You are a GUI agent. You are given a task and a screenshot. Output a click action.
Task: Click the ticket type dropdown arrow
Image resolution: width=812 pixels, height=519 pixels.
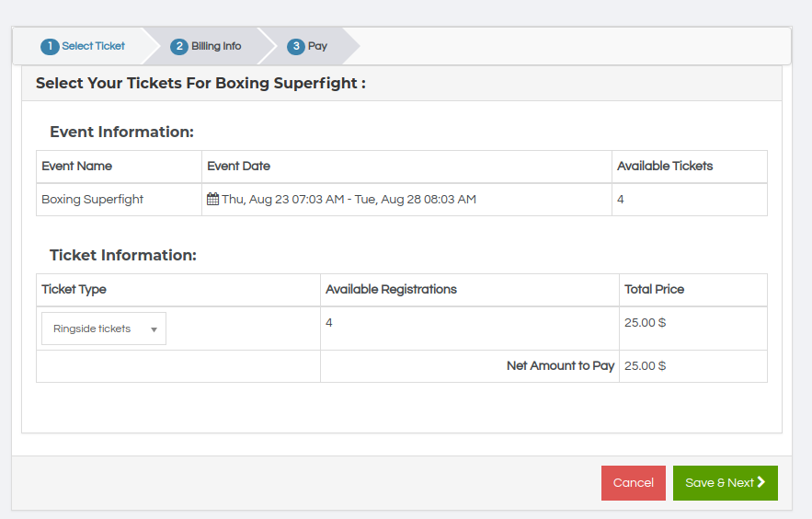click(x=154, y=329)
